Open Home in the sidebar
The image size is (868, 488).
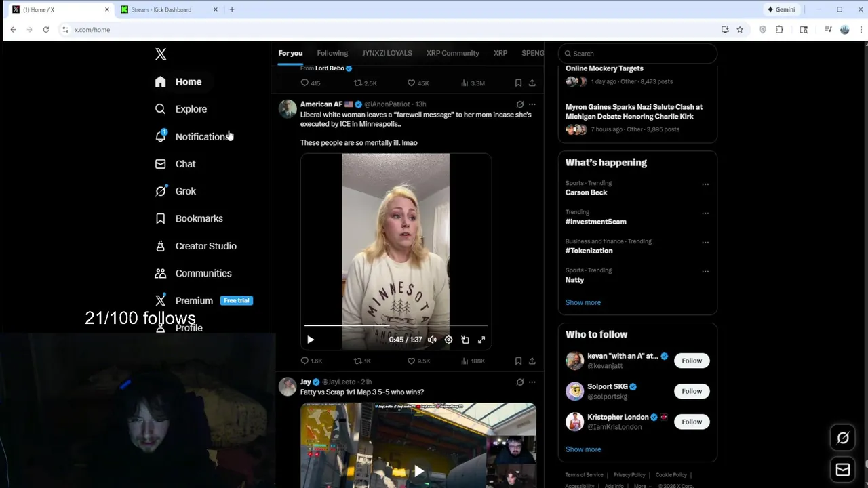coord(178,82)
